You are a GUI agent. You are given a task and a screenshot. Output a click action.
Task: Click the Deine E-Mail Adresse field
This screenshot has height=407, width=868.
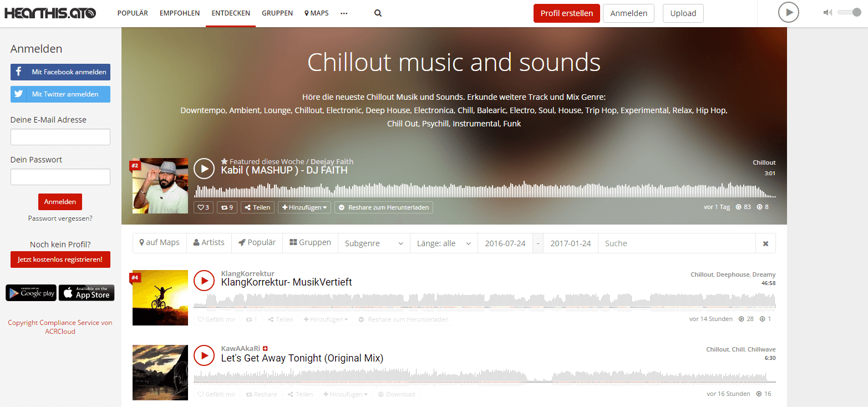coord(60,137)
